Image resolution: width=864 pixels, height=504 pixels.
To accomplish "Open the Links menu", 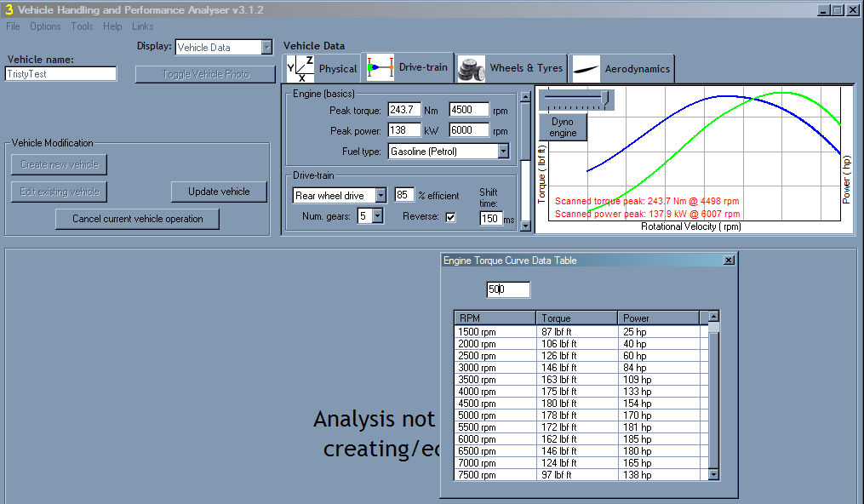I will tap(142, 26).
